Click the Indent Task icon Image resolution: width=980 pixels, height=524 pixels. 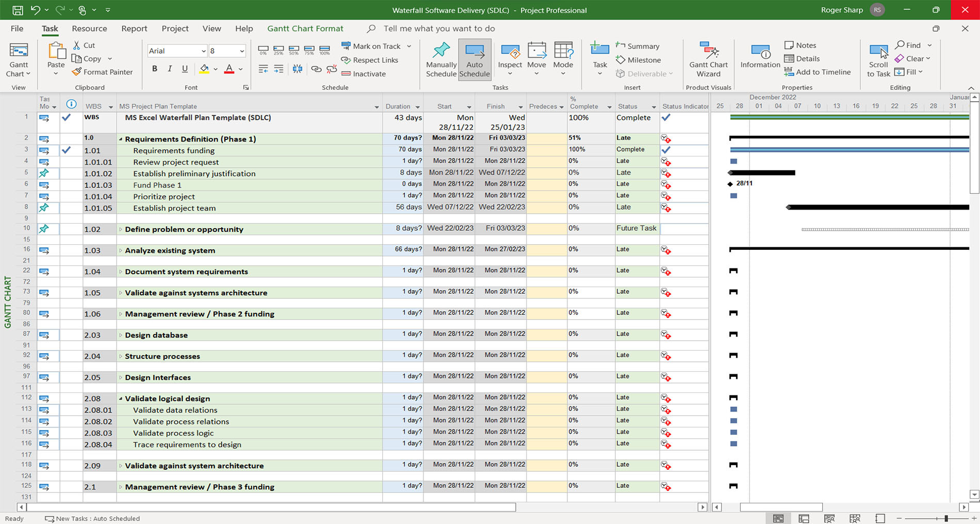[x=279, y=69]
